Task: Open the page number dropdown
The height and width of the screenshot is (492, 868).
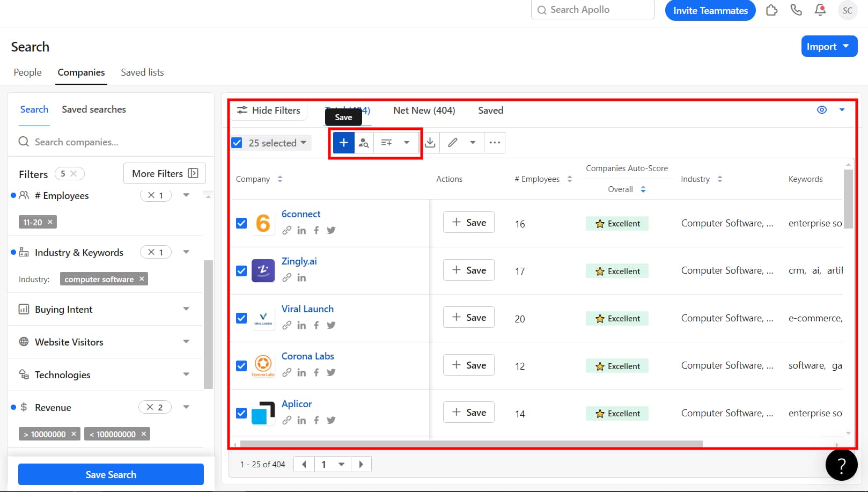Action: coord(340,464)
